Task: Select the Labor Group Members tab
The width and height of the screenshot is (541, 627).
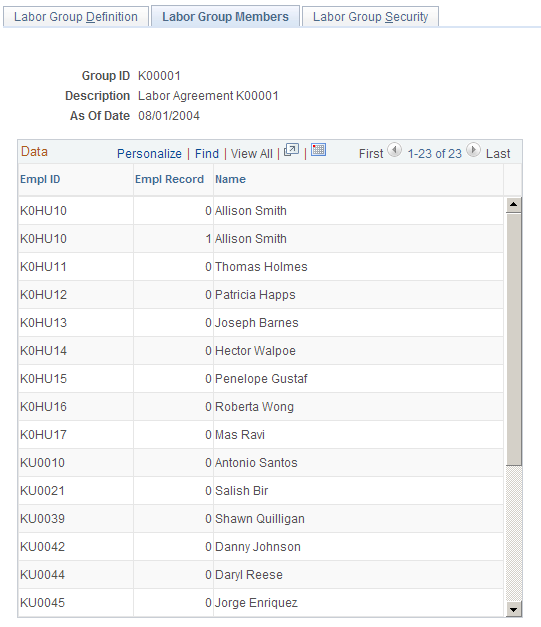Action: pos(225,17)
